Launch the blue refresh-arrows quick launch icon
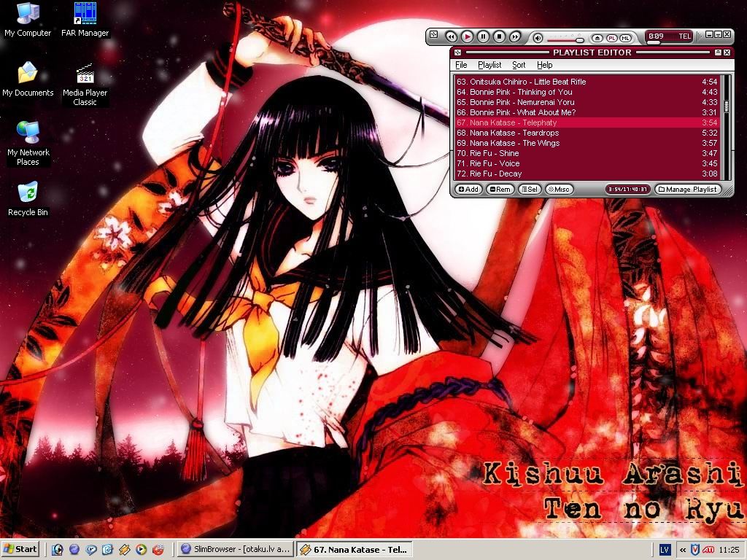 tap(107, 550)
